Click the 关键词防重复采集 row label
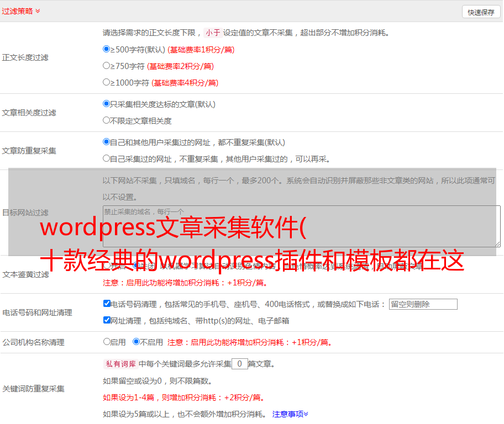The image size is (504, 424). pyautogui.click(x=33, y=389)
